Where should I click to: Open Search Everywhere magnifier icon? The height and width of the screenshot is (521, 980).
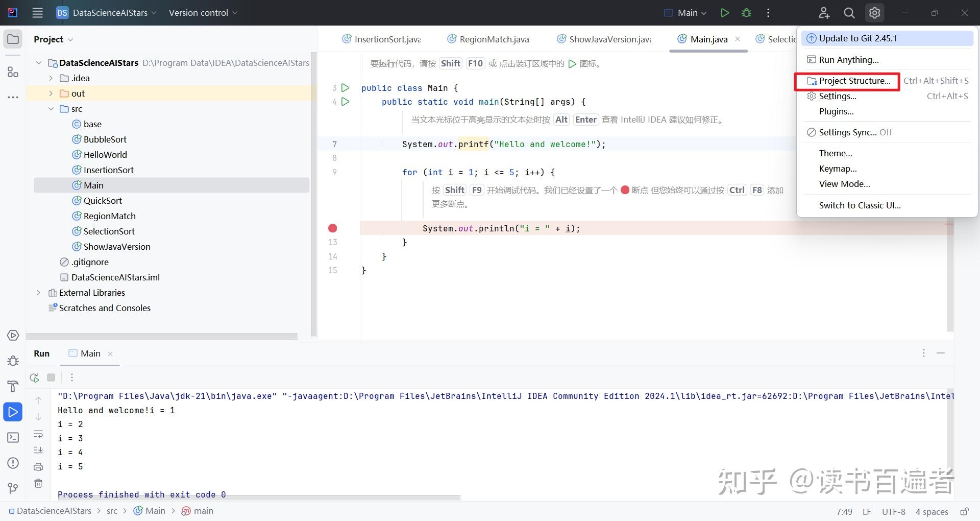click(849, 13)
